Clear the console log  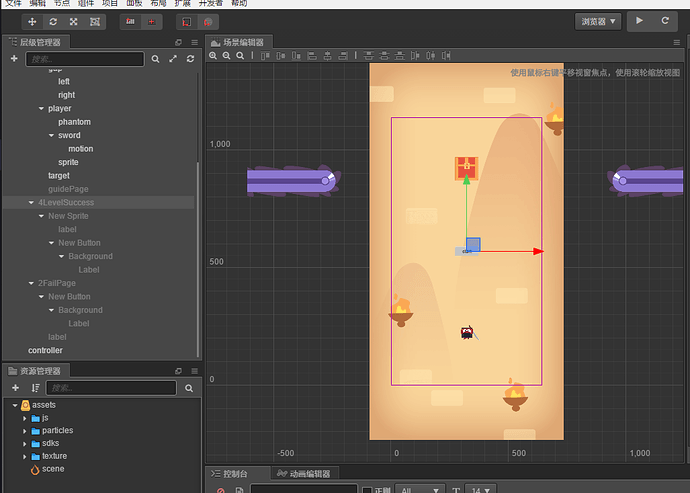click(x=221, y=490)
